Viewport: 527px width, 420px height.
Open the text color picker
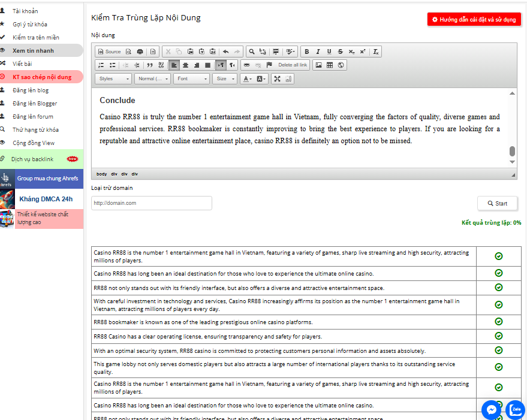tap(248, 78)
